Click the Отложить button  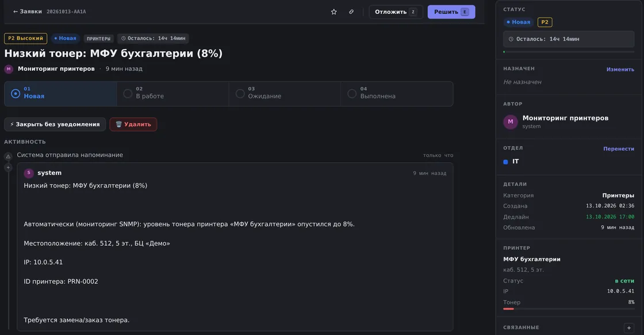point(396,12)
